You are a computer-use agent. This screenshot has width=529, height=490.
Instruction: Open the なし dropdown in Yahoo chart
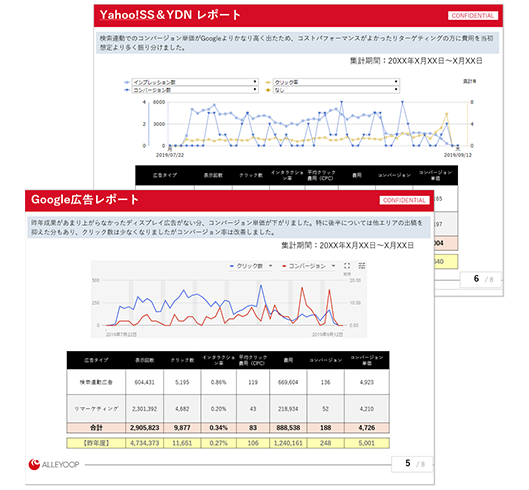pos(336,90)
